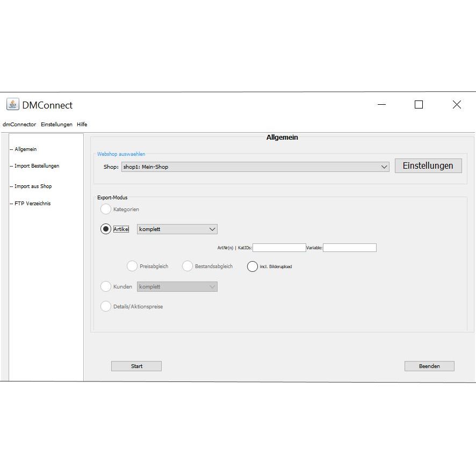Image resolution: width=476 pixels, height=476 pixels.
Task: Select the Artikel radio button
Action: (x=106, y=229)
